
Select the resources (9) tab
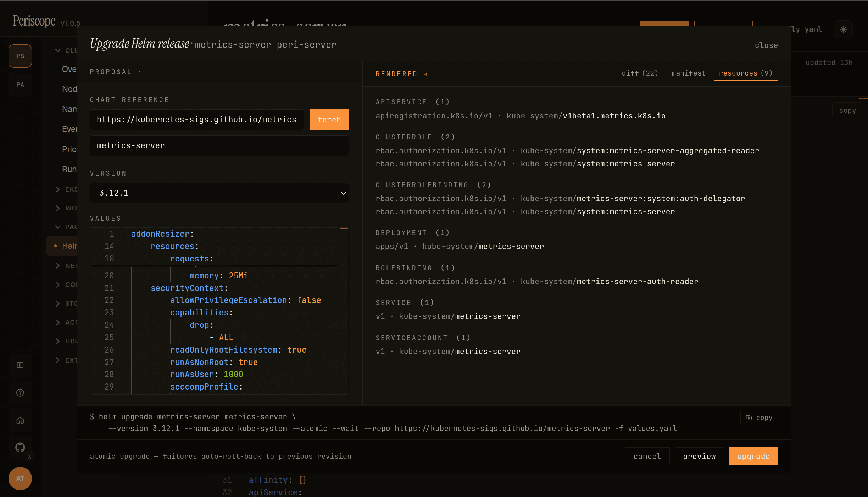tap(746, 73)
